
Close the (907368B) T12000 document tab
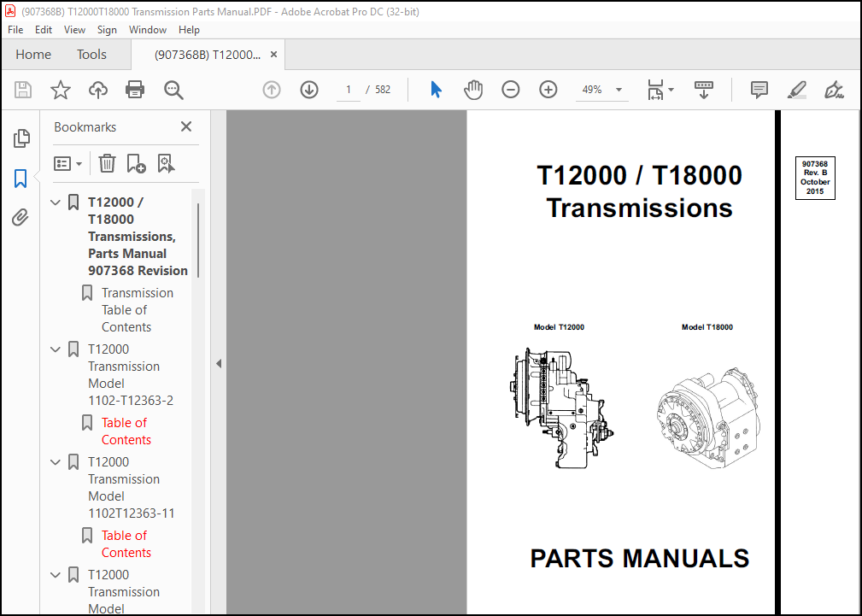tap(273, 55)
